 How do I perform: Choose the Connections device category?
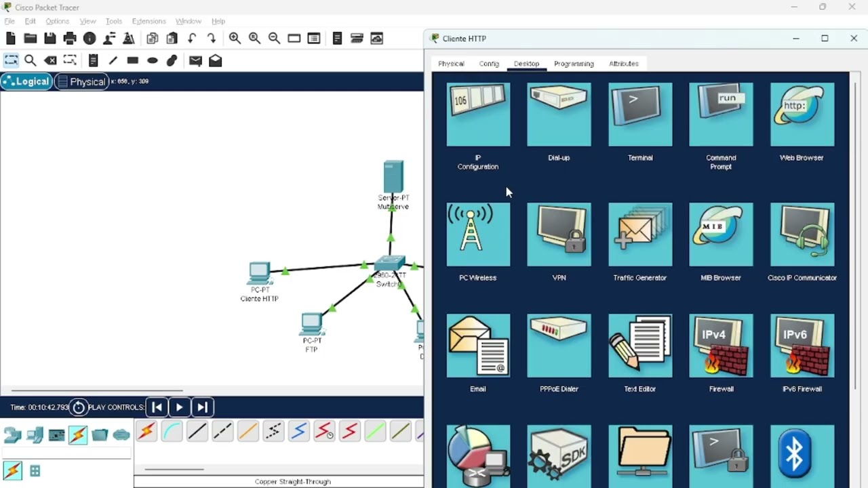78,434
